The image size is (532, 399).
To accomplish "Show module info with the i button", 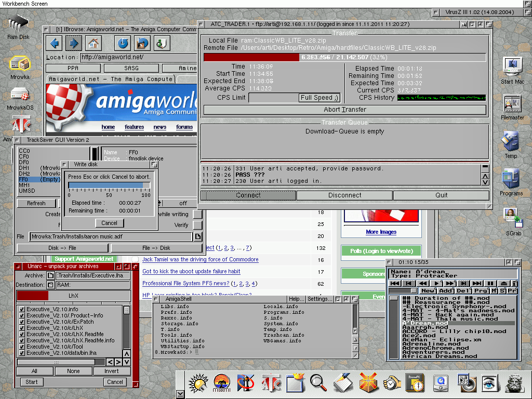I will point(514,283).
